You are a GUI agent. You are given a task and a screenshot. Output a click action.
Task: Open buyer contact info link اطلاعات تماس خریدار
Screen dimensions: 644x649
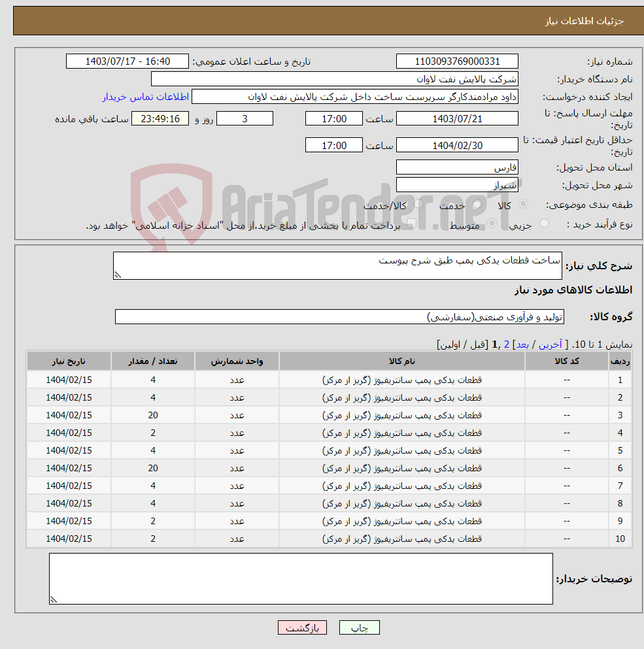pyautogui.click(x=146, y=97)
